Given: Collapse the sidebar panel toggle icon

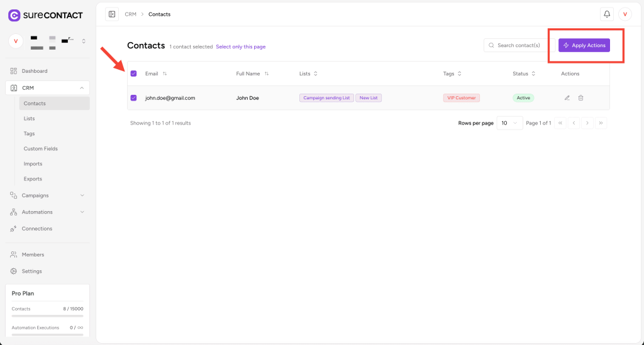Looking at the screenshot, I should pos(112,14).
